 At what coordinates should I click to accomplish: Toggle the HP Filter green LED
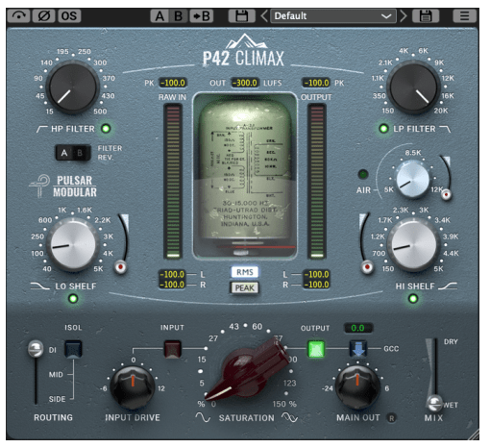click(x=106, y=129)
